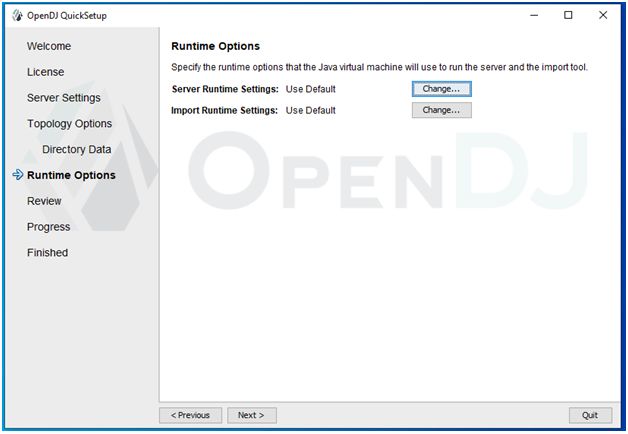This screenshot has height=434, width=628.
Task: Go back with the Previous button
Action: point(190,415)
